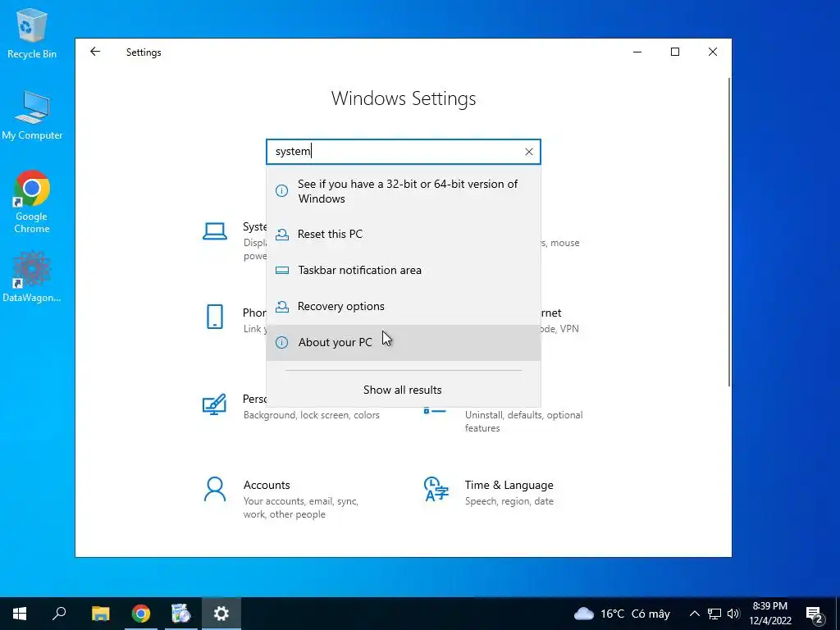This screenshot has height=630, width=840.
Task: Open the Windows Start menu
Action: tap(20, 614)
